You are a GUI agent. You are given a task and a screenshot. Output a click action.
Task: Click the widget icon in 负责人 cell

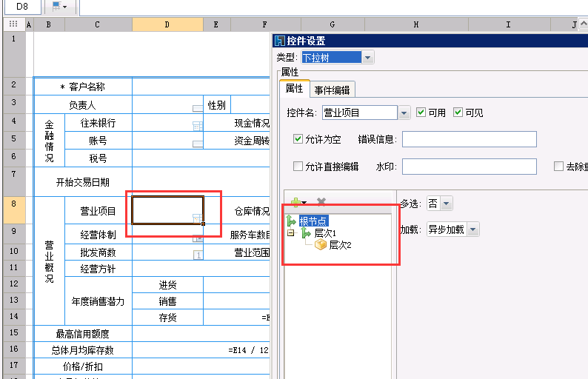coord(198,108)
